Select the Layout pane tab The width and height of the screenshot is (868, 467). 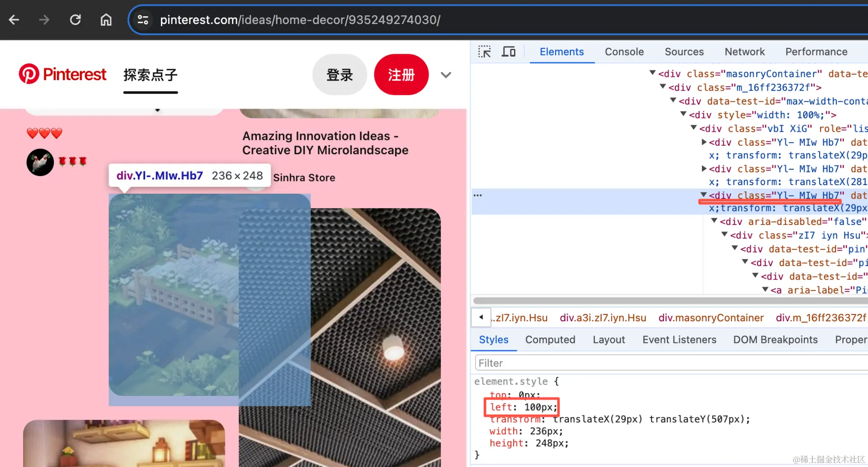[609, 340]
